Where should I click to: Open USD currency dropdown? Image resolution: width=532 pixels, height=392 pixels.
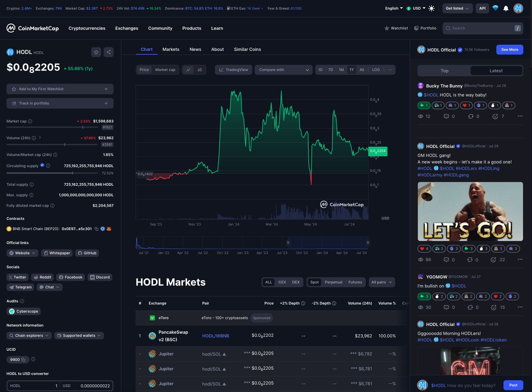pos(416,8)
